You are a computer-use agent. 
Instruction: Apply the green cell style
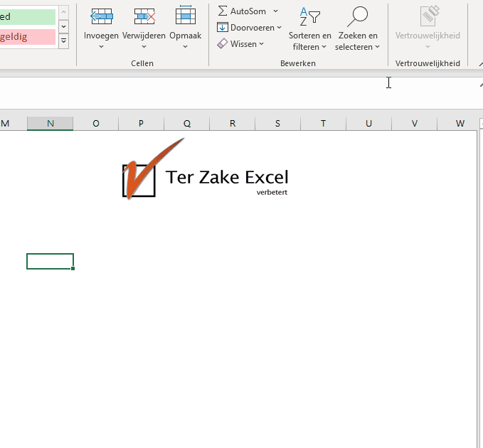(28, 16)
